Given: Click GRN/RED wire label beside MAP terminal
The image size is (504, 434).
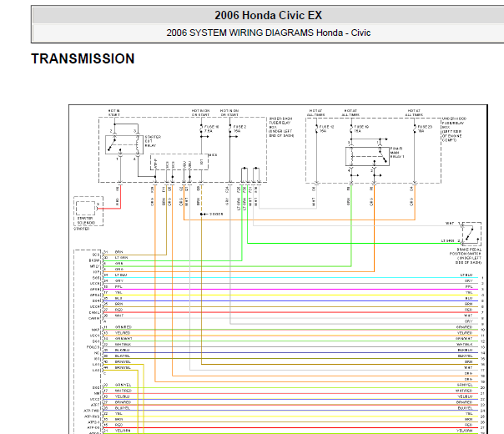Looking at the screenshot, I should pos(123,327).
